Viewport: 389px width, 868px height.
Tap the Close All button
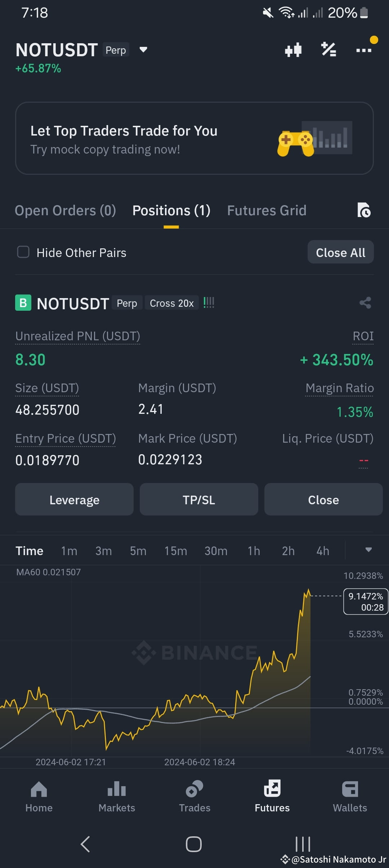click(340, 252)
